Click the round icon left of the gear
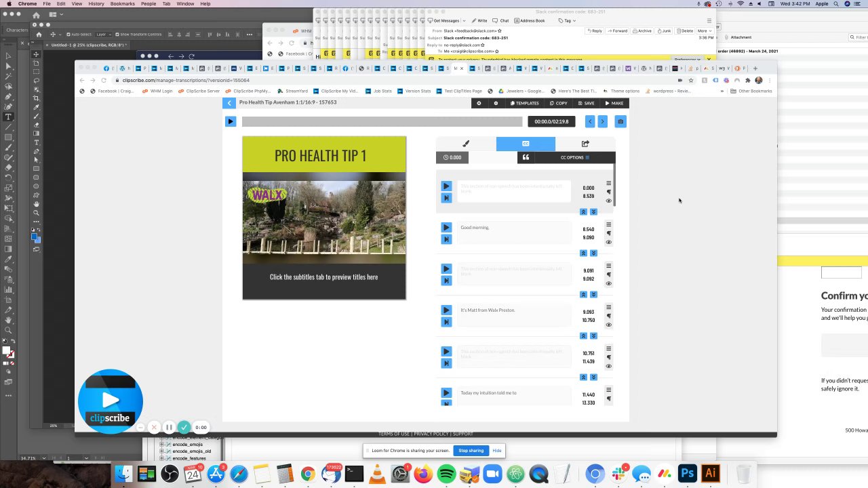This screenshot has height=488, width=868. pos(479,103)
